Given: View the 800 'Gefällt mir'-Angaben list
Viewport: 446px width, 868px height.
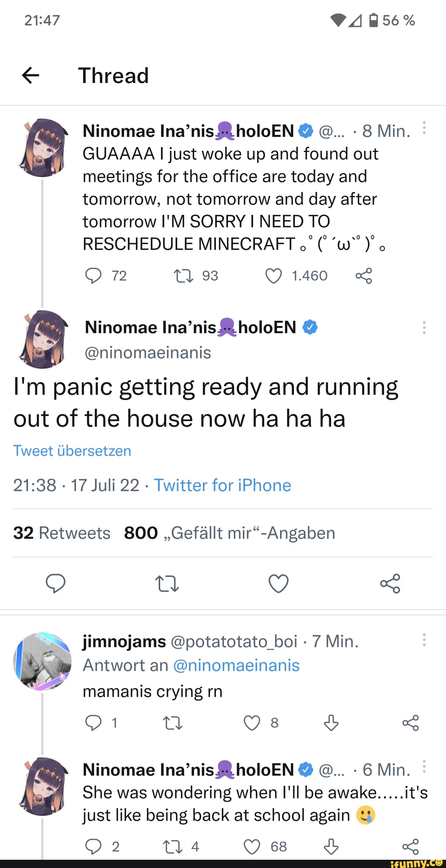Looking at the screenshot, I should click(230, 533).
